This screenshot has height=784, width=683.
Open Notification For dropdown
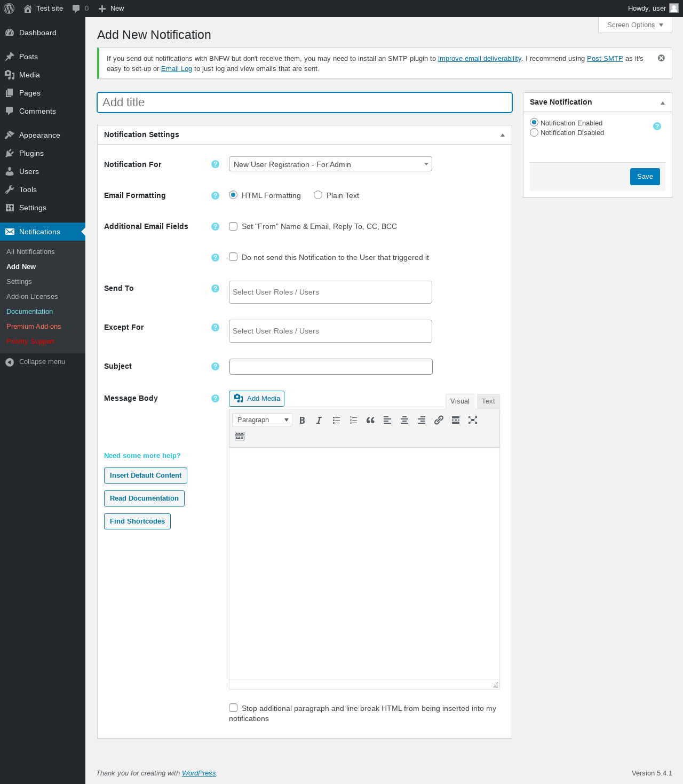[x=330, y=164]
